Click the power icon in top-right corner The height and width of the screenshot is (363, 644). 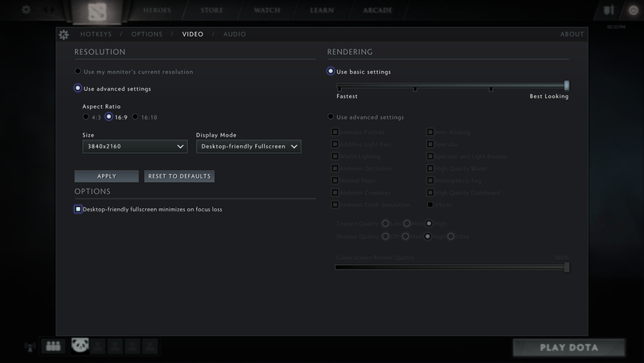pos(633,10)
